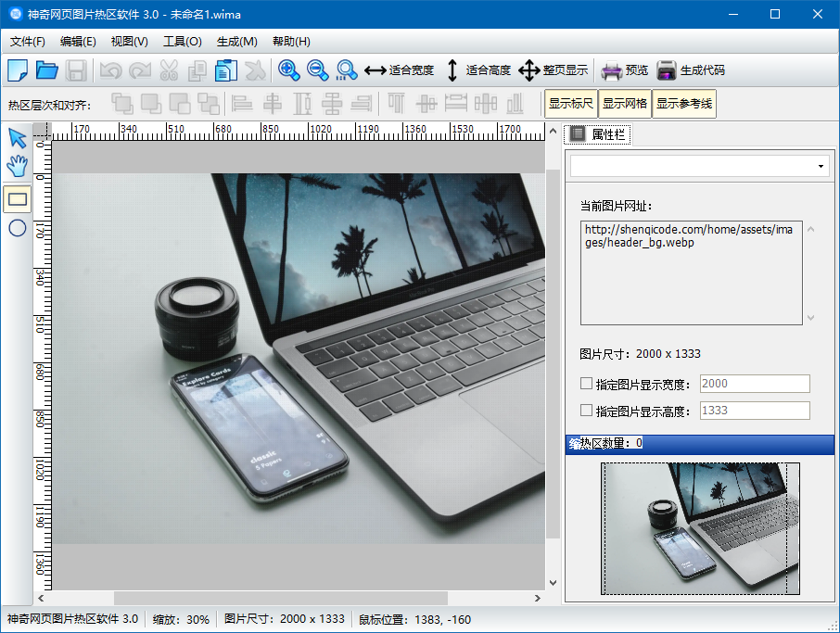Select the arrow pointer tool
840x633 pixels.
[x=18, y=138]
